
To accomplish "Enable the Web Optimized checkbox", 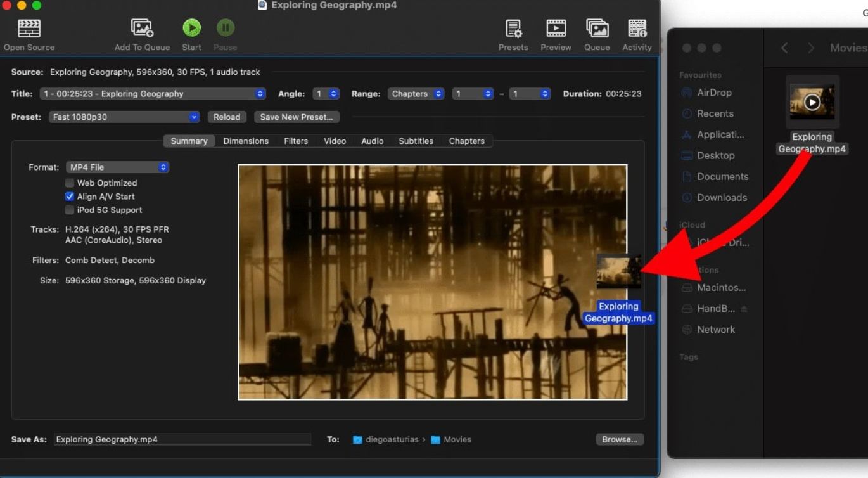I will point(70,183).
